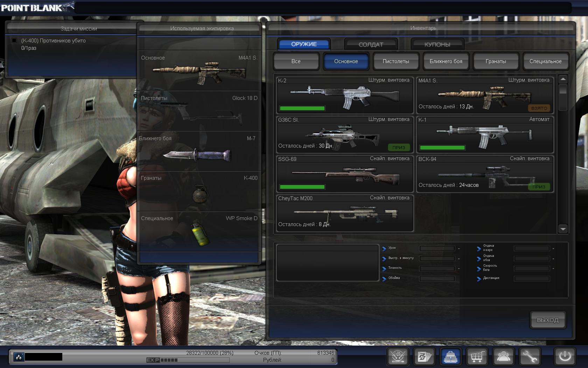Click the Очков (ГП) value 613346
Screen dimensions: 588x368
(x=325, y=353)
